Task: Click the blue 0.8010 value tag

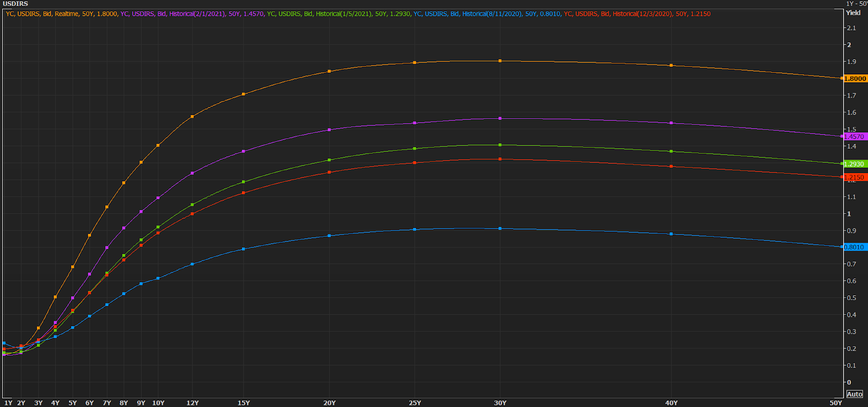Action: coord(855,247)
